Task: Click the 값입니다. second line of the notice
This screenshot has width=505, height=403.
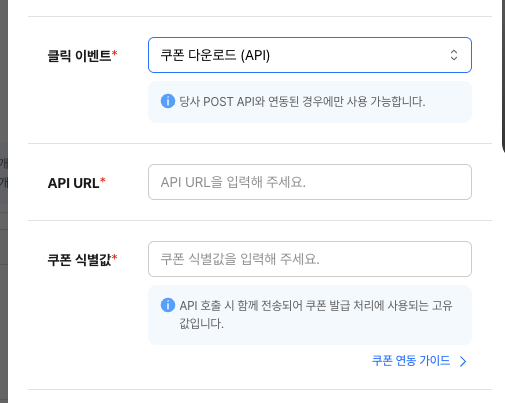Action: click(x=201, y=323)
